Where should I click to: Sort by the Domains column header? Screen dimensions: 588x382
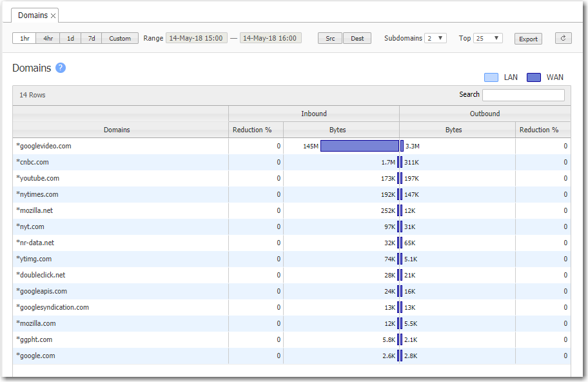tap(117, 130)
